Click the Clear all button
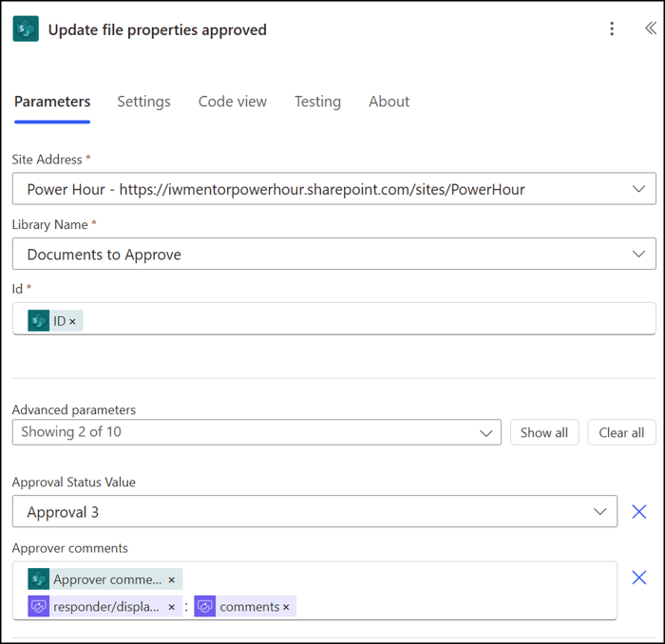The image size is (665, 644). tap(621, 432)
